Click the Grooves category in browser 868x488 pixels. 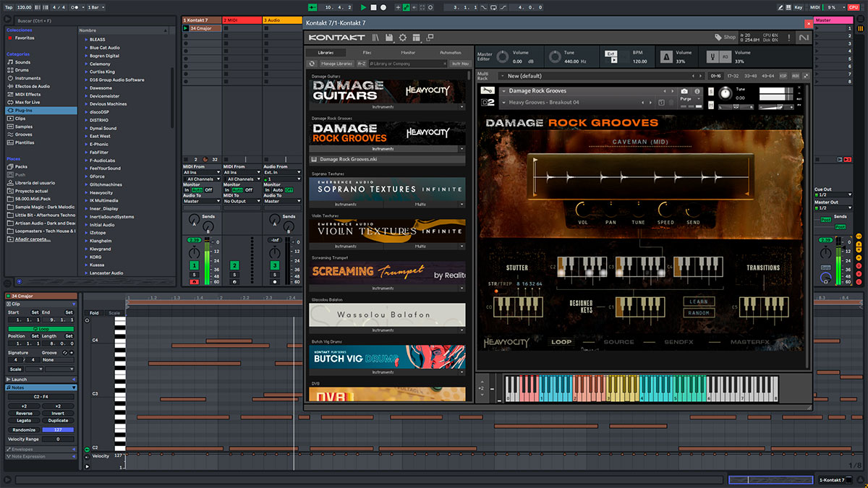(x=23, y=134)
